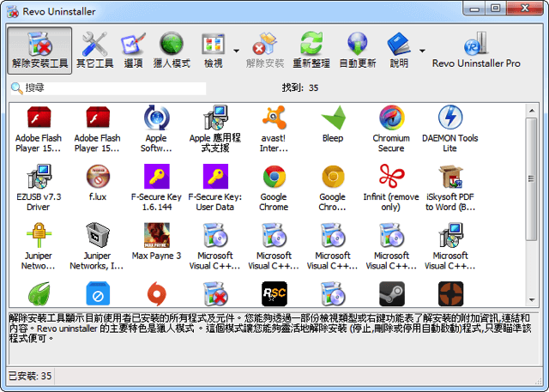
Task: Expand the 檢視 dropdown arrow
Action: pos(237,51)
